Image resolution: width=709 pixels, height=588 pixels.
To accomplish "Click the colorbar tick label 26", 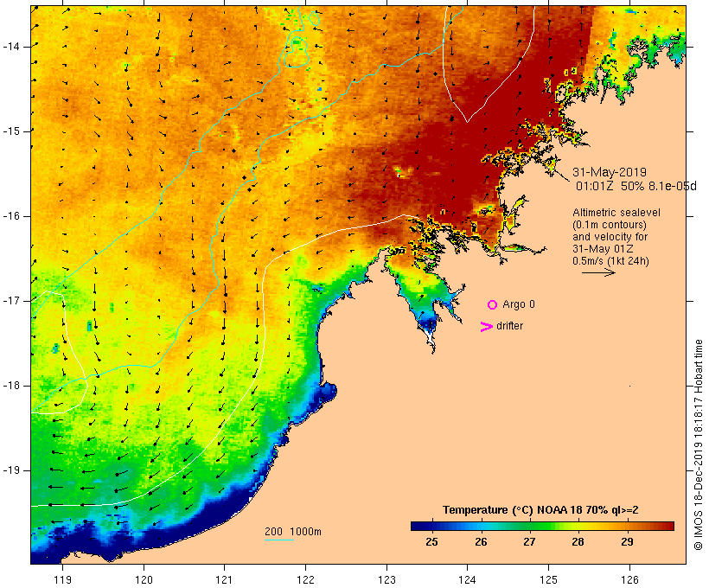I will click(x=481, y=541).
